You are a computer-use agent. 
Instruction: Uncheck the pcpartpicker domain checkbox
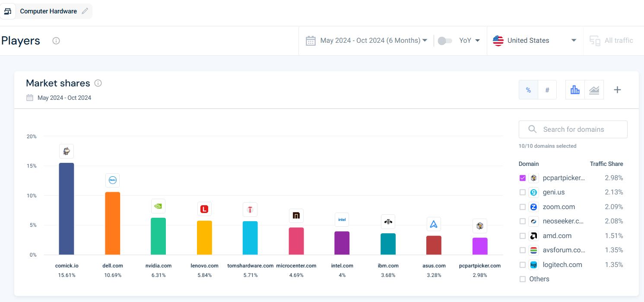(x=523, y=178)
